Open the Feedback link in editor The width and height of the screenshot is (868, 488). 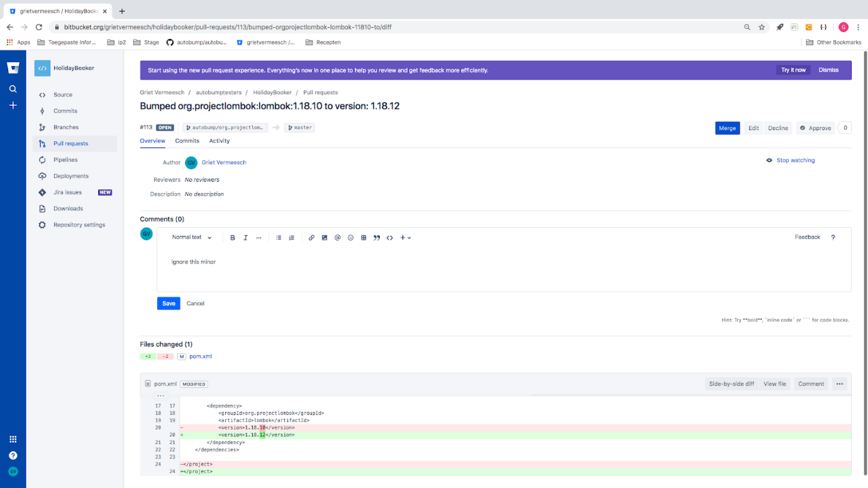point(808,238)
